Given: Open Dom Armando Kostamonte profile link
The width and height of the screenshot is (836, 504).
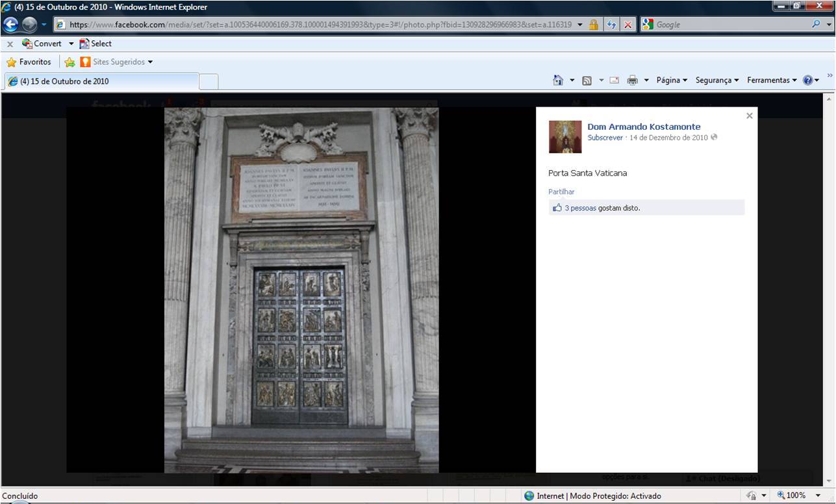Looking at the screenshot, I should point(644,127).
